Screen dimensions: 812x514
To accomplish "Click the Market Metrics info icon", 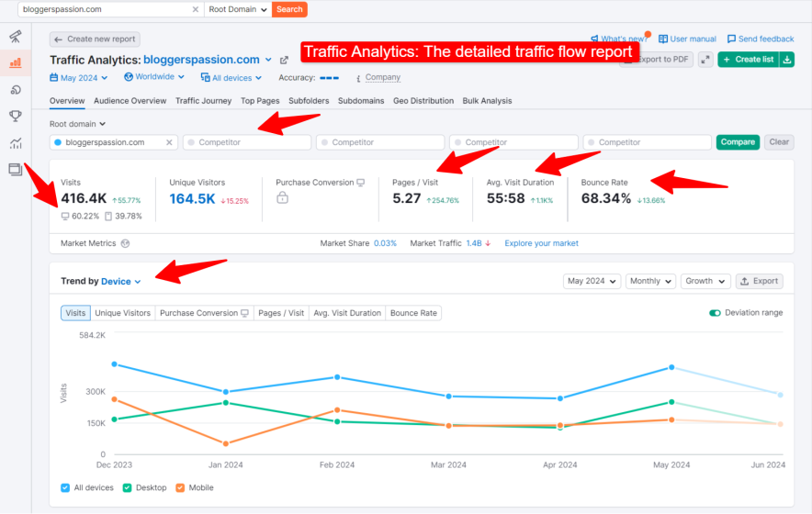I will [125, 243].
